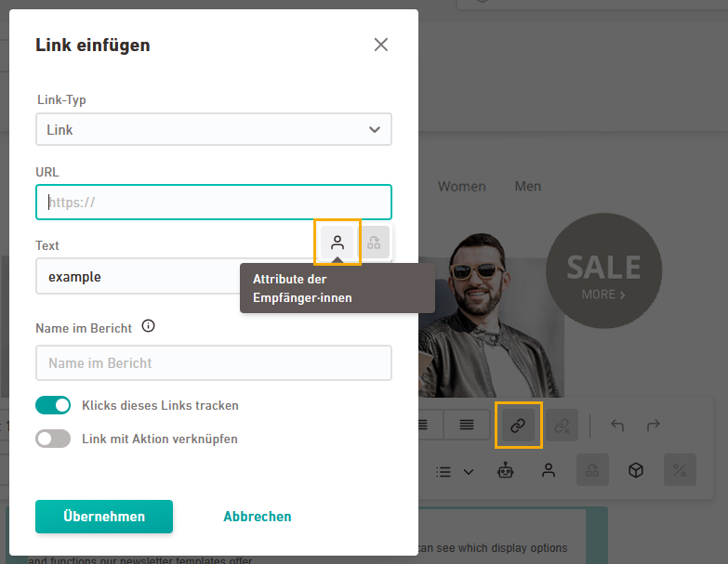Click the percent icon in editor toolbar
Viewport: 728px width, 564px height.
pos(680,471)
